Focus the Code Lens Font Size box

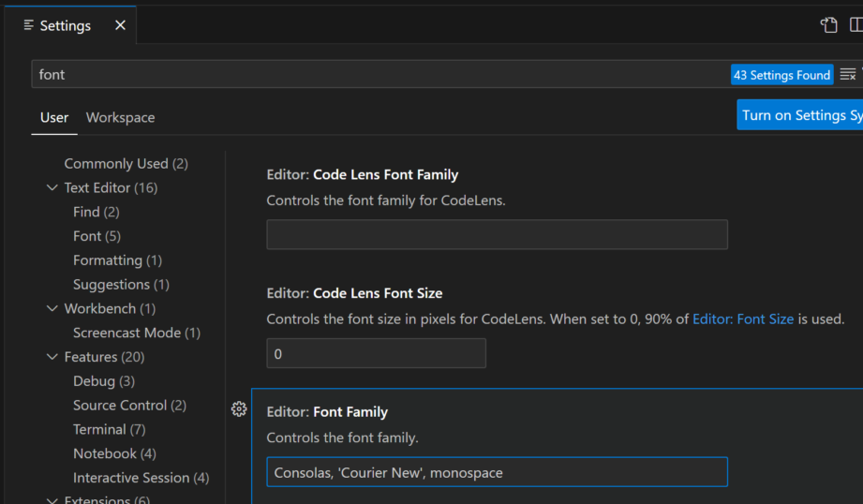pyautogui.click(x=376, y=354)
